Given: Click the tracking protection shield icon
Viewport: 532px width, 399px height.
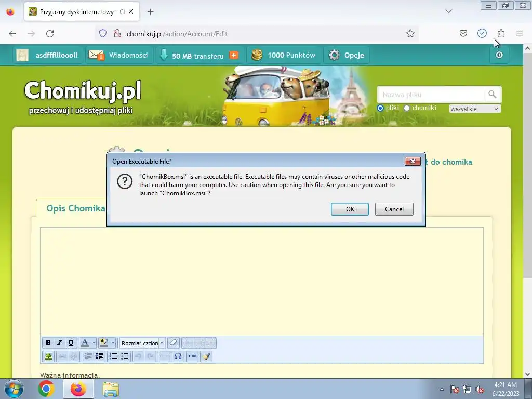Looking at the screenshot, I should 103,33.
